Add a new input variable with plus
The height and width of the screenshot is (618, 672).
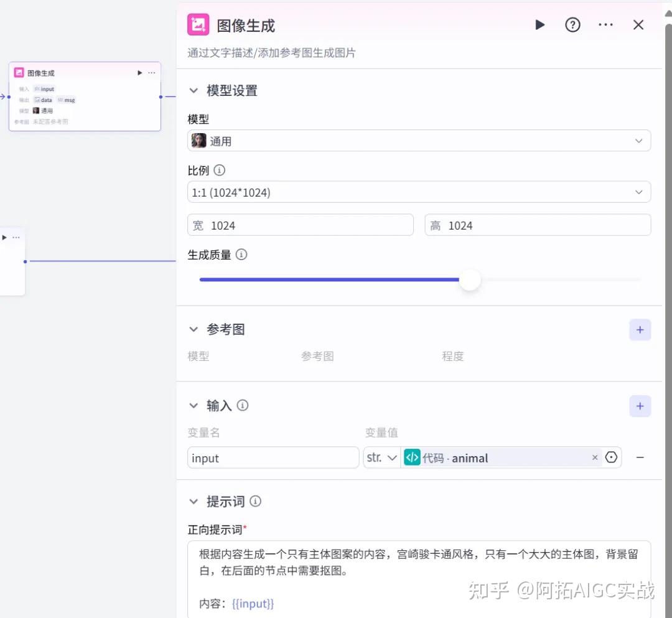click(x=640, y=406)
